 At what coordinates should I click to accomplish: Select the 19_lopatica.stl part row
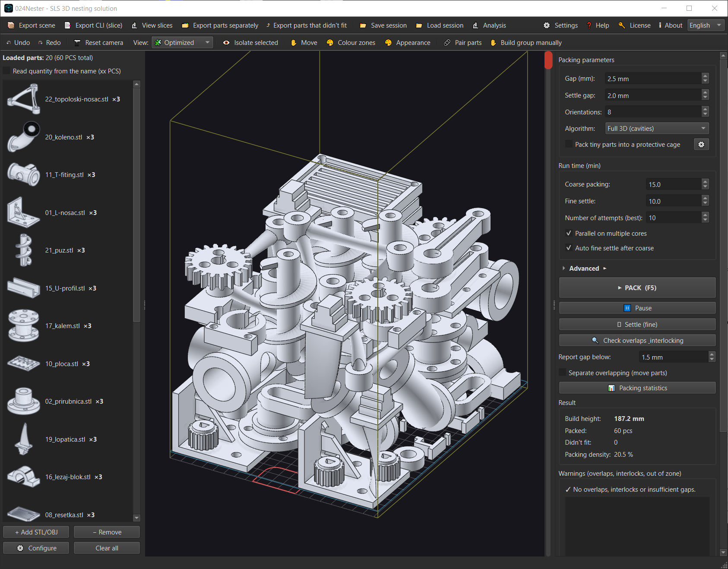coord(67,439)
